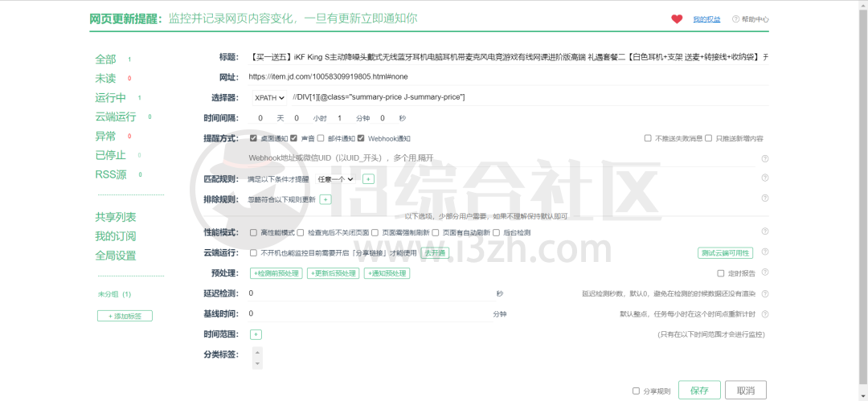Open the XPATH selector type dropdown
Viewport: 868px width, 401px height.
pyautogui.click(x=270, y=97)
